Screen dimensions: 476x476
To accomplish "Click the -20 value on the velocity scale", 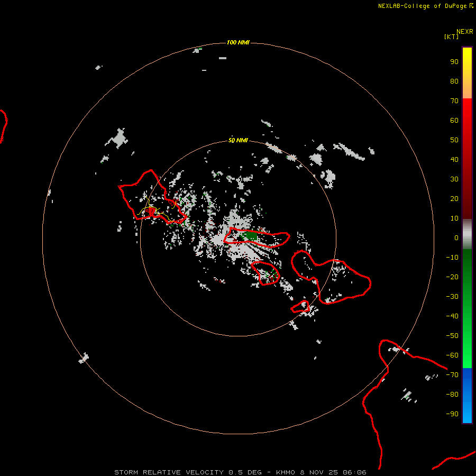I will 452,277.
